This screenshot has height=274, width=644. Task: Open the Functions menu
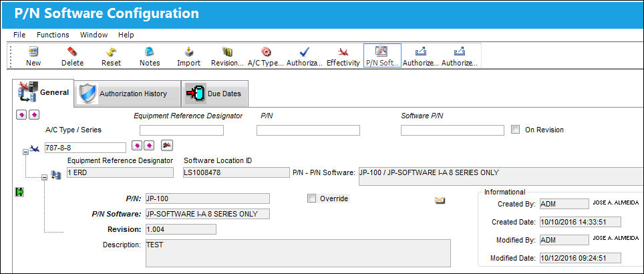(x=53, y=35)
